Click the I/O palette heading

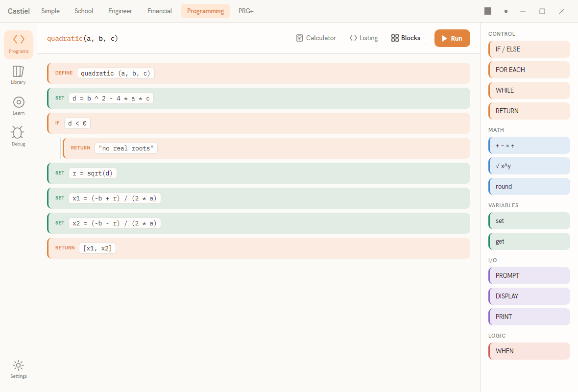pos(492,260)
